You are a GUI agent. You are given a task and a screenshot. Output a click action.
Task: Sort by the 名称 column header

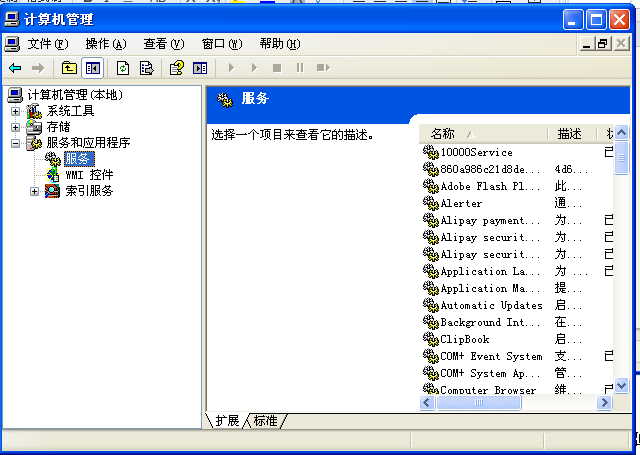pos(483,133)
